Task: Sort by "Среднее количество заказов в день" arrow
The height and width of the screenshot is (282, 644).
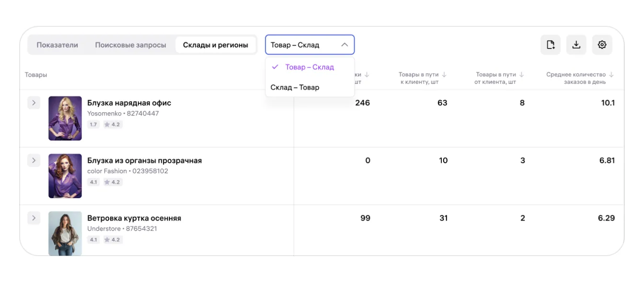Action: tap(611, 75)
